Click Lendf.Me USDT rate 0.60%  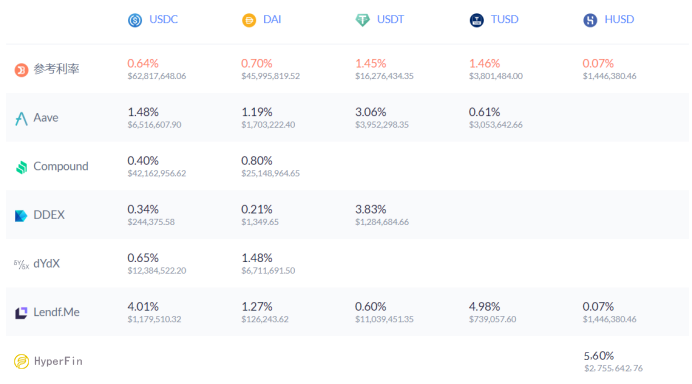click(x=371, y=306)
